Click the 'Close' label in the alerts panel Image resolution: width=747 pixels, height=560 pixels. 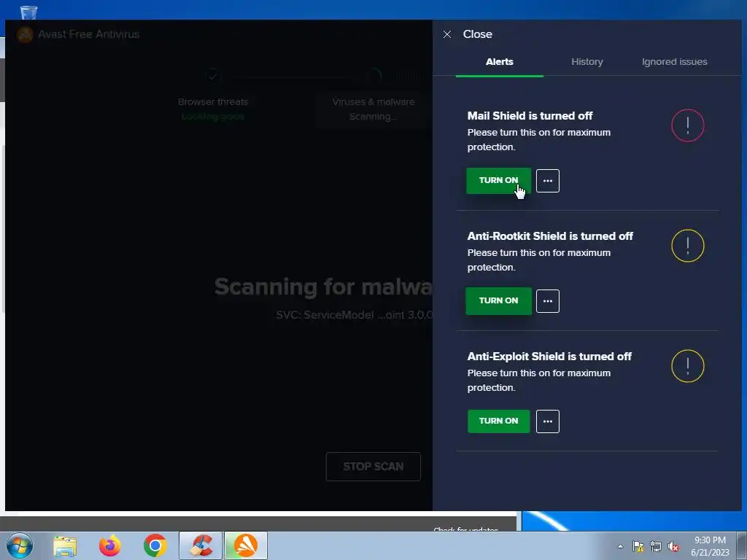click(x=477, y=34)
